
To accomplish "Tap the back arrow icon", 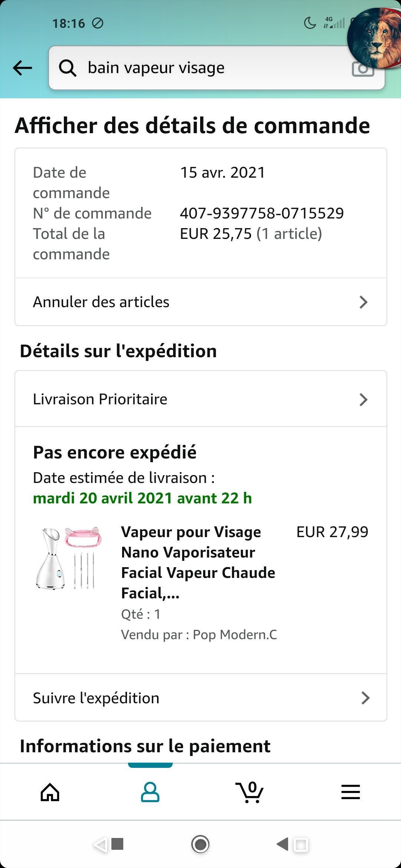I will pyautogui.click(x=22, y=68).
